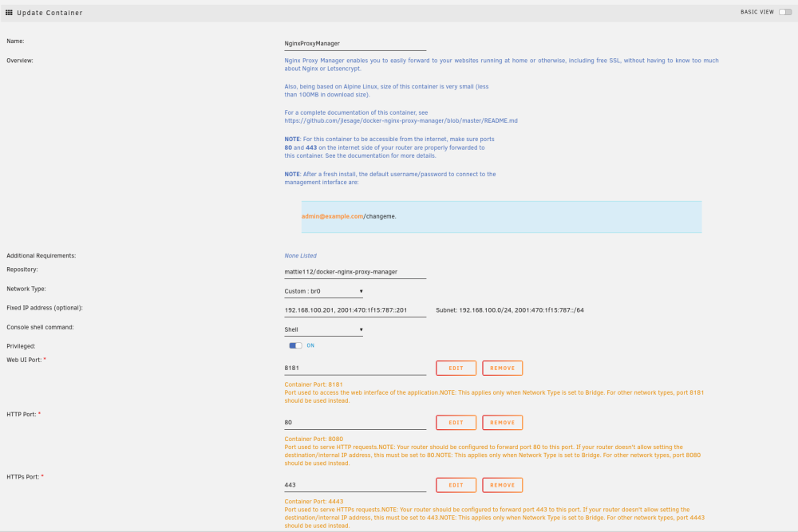The width and height of the screenshot is (798, 532).
Task: Click the grid icon beside Update Container
Action: 9,13
